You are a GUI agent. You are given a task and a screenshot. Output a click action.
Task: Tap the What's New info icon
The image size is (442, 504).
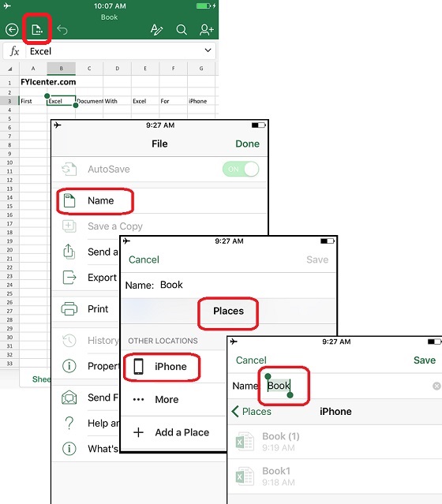[69, 448]
